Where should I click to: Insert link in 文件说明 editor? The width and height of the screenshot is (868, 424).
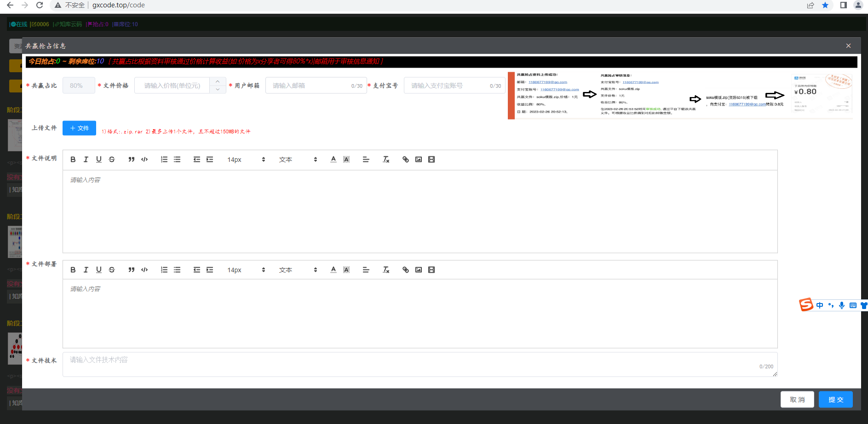406,160
